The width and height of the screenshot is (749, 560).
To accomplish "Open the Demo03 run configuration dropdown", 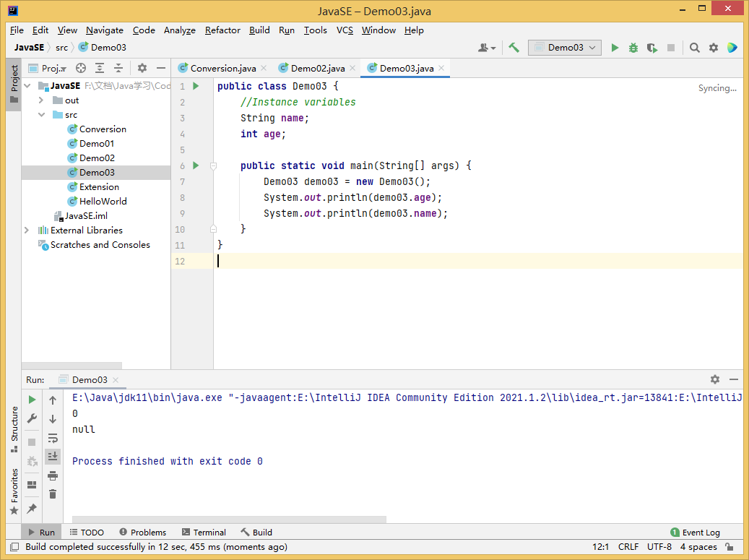I will [565, 48].
